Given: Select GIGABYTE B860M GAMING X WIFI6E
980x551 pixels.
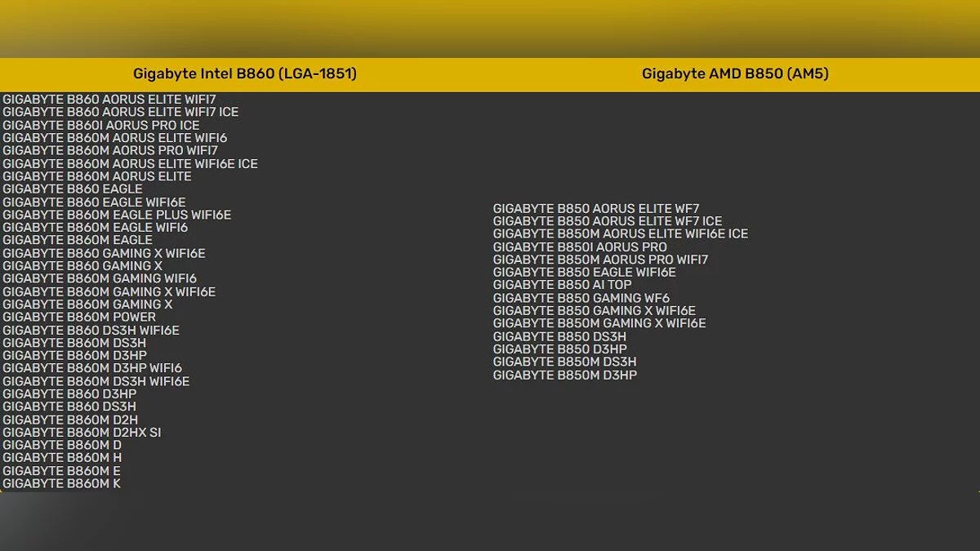Looking at the screenshot, I should [109, 291].
